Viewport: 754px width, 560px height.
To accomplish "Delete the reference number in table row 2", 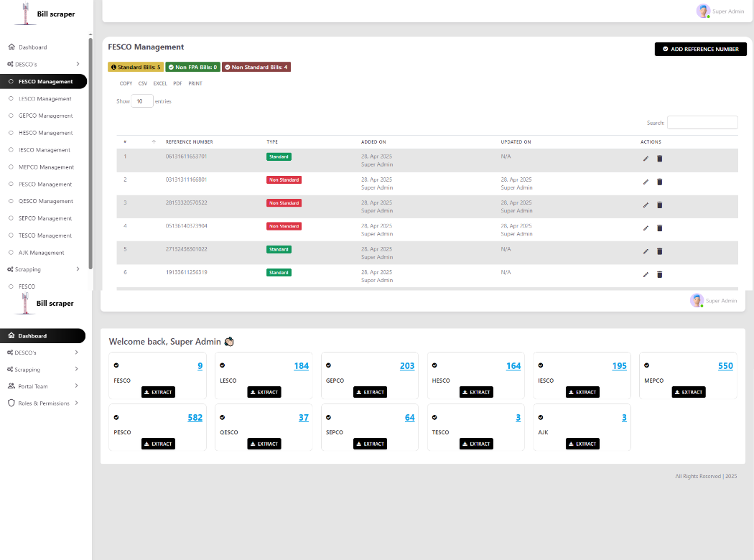I will point(660,182).
